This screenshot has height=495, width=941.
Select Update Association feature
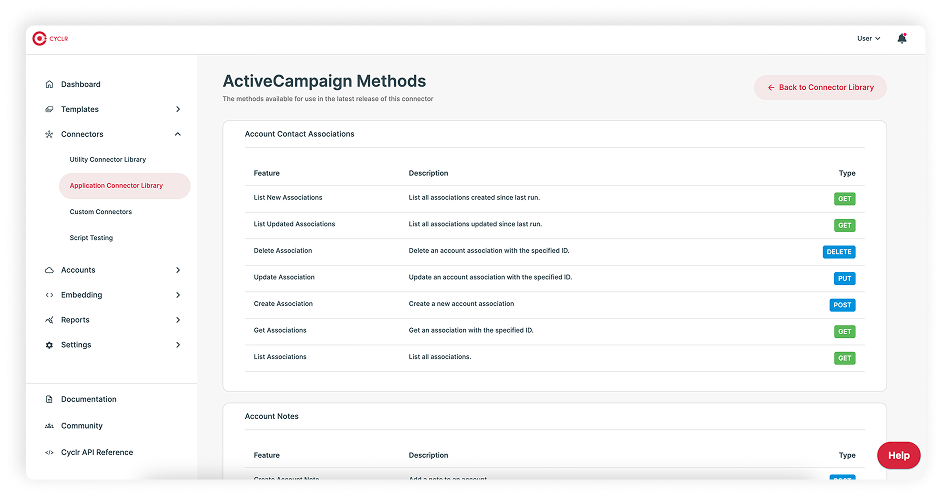(x=284, y=277)
